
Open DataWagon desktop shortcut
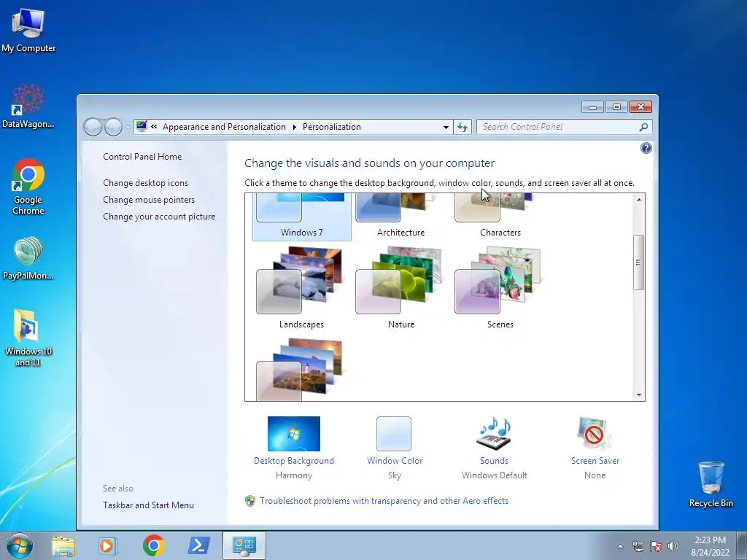(28, 106)
